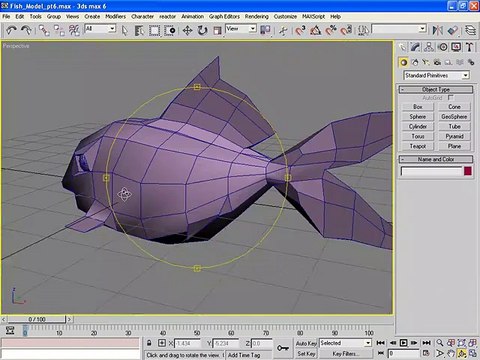This screenshot has height=360, width=480.
Task: Activate Select and Rotate tool
Action: pyautogui.click(x=202, y=31)
